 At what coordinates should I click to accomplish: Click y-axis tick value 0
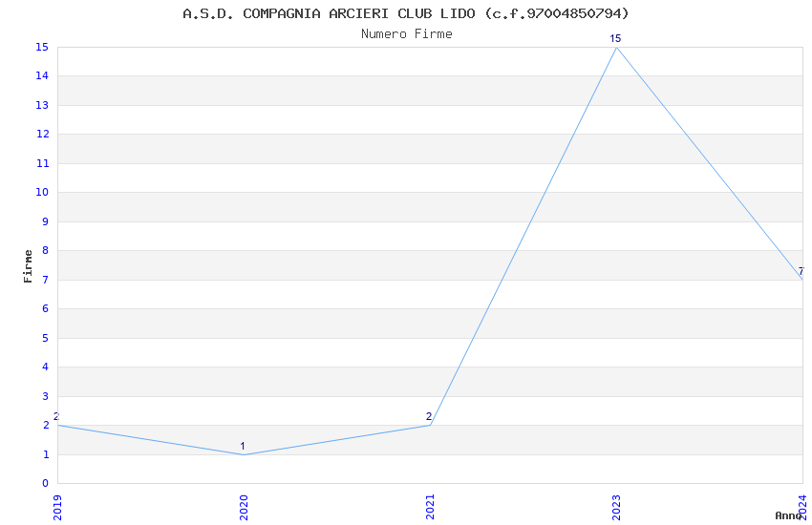[x=46, y=483]
